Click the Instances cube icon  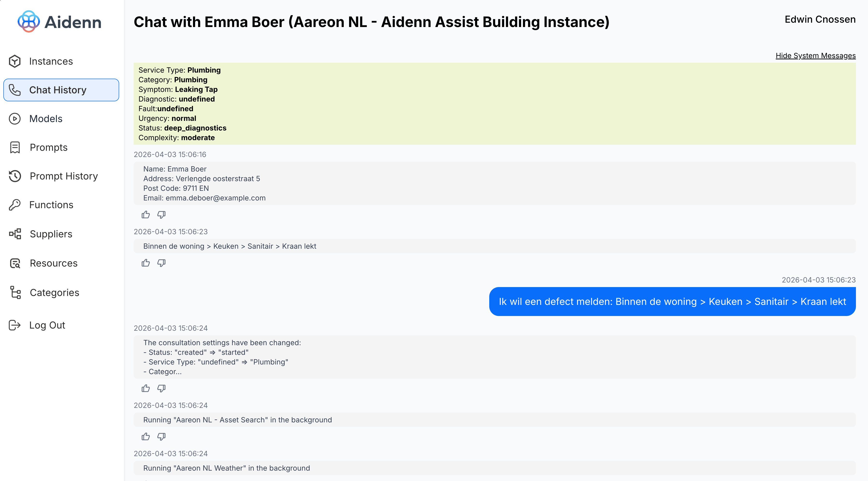(x=15, y=61)
